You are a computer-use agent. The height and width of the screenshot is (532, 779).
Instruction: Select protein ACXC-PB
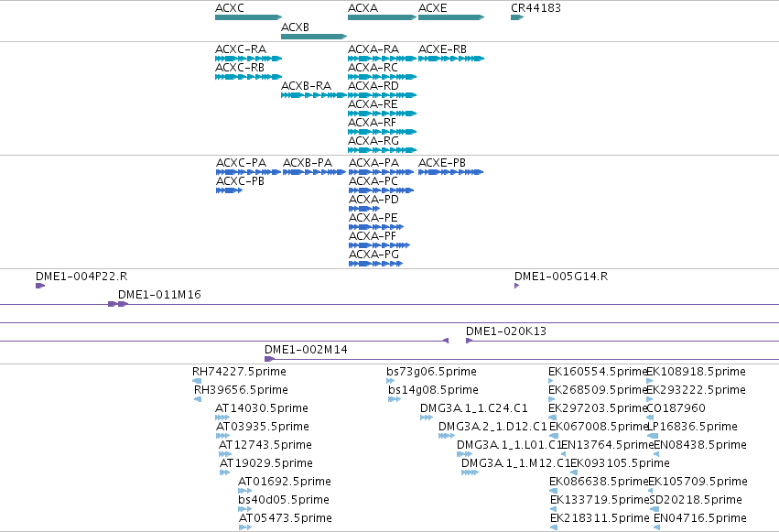(x=229, y=190)
